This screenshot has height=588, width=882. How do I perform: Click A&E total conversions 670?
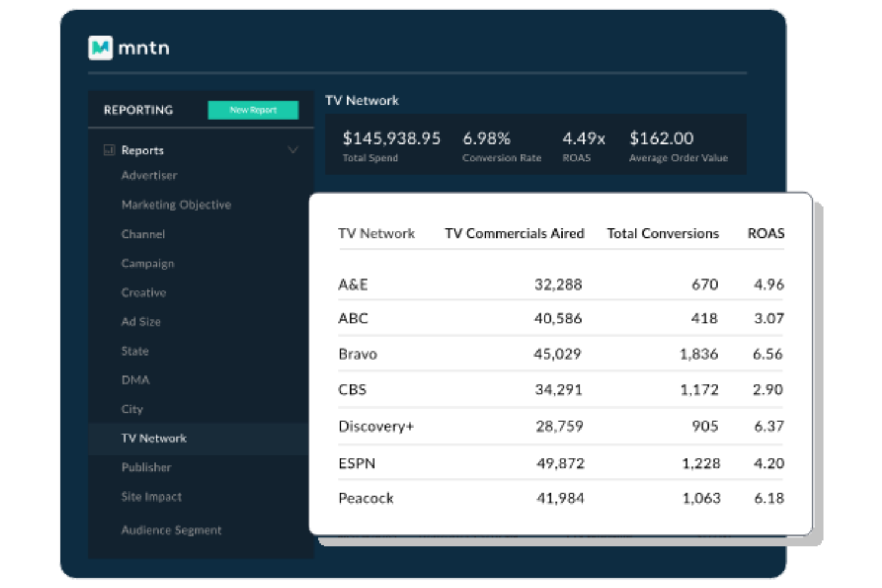pos(705,284)
